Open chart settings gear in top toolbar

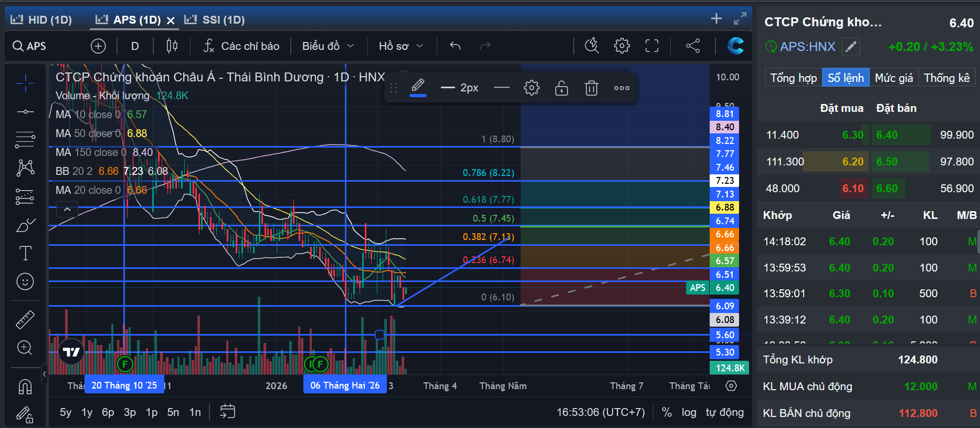tap(622, 46)
